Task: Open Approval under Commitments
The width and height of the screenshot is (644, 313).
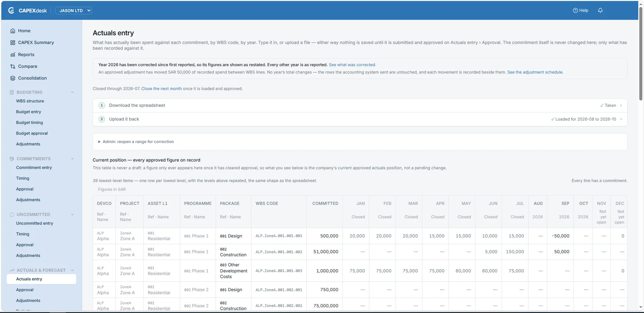Action: (25, 189)
